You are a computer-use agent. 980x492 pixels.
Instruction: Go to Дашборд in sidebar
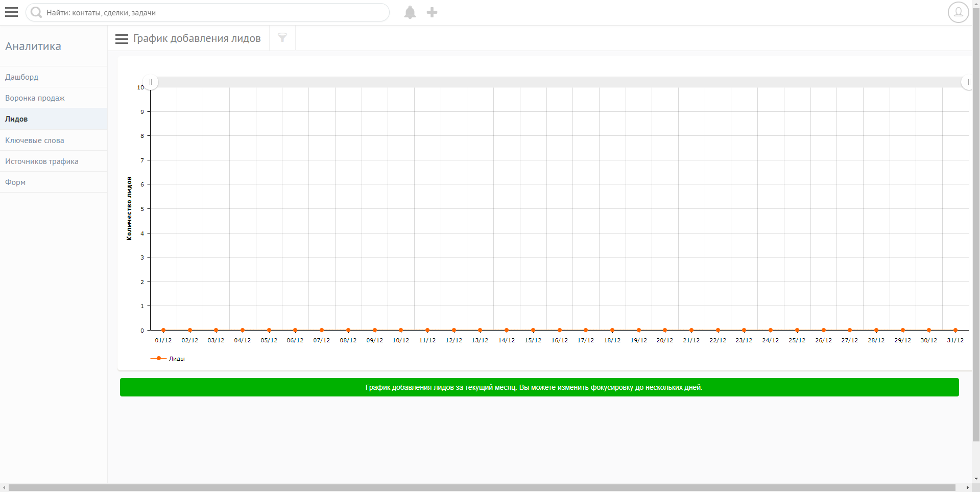coord(54,77)
